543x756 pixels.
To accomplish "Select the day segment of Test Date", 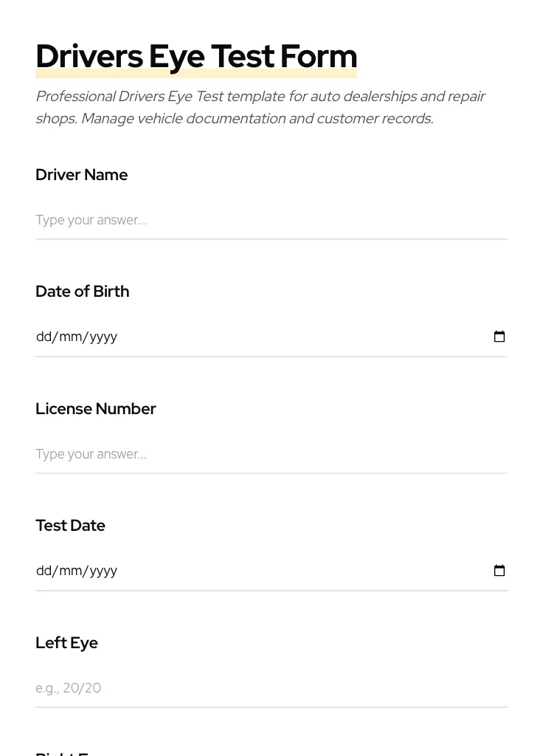I will [x=44, y=571].
